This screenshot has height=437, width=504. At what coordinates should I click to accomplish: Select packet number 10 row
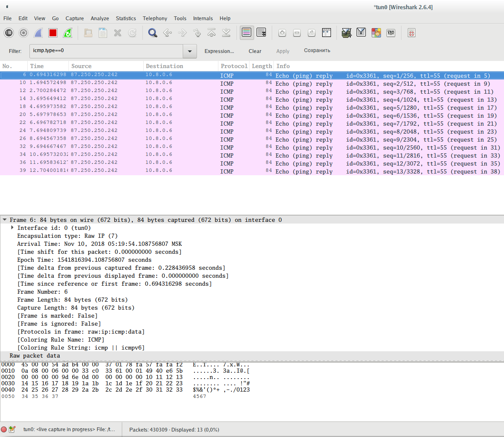tap(252, 83)
